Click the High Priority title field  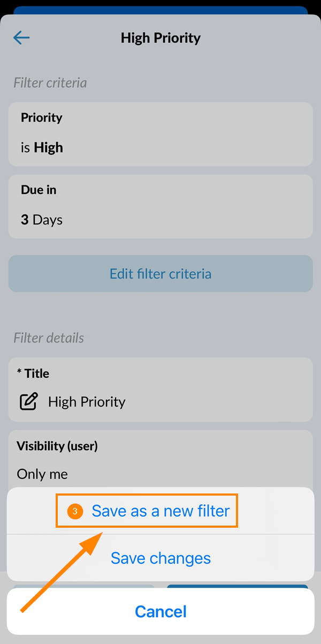click(87, 402)
